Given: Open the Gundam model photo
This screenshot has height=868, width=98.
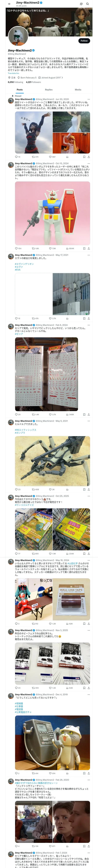Looking at the screenshot, I should [52, 213].
